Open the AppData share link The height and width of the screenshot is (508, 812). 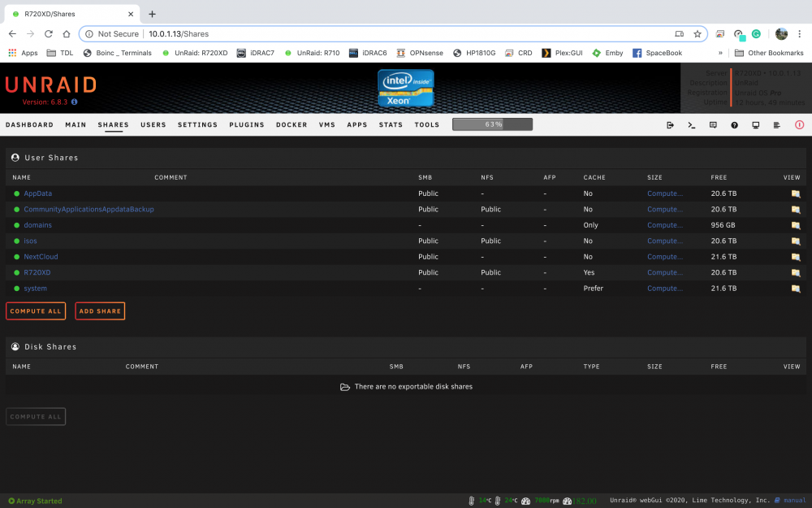[38, 193]
